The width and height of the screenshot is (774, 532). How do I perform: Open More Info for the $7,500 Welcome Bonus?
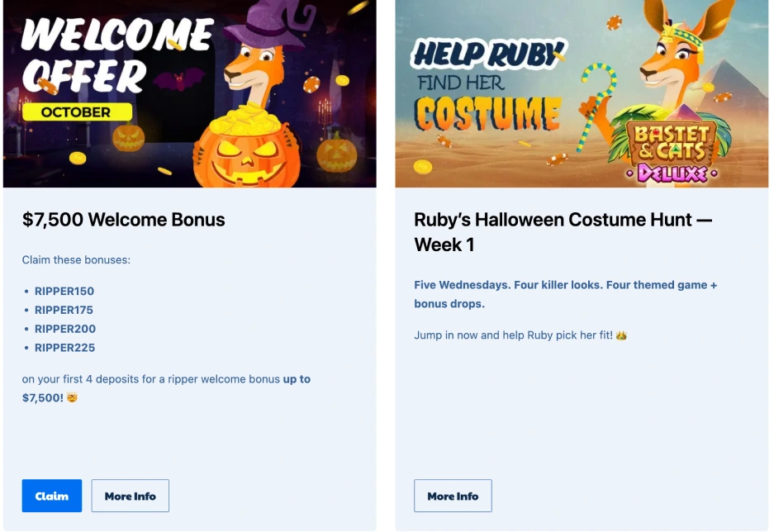tap(130, 496)
